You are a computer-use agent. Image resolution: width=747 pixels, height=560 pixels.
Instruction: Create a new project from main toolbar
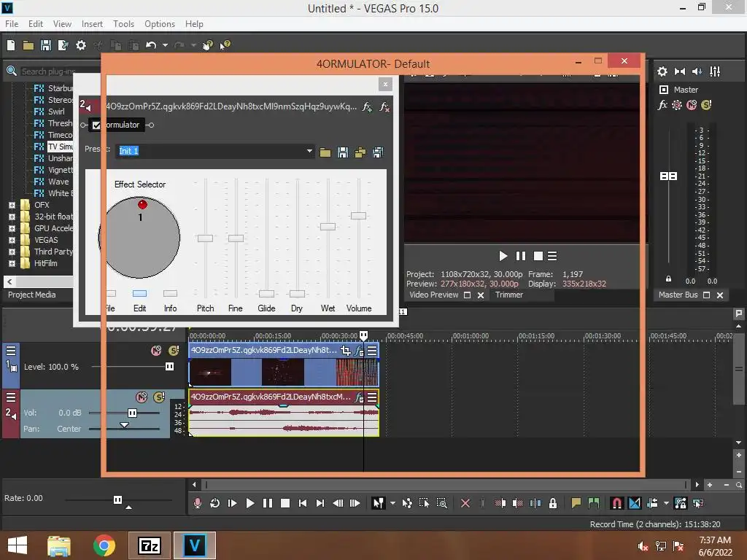coord(11,45)
